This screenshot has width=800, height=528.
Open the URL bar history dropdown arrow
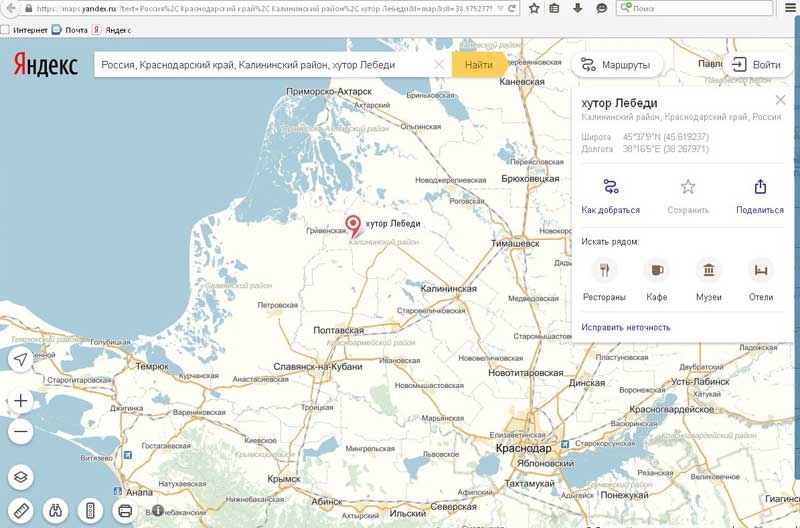pyautogui.click(x=499, y=8)
